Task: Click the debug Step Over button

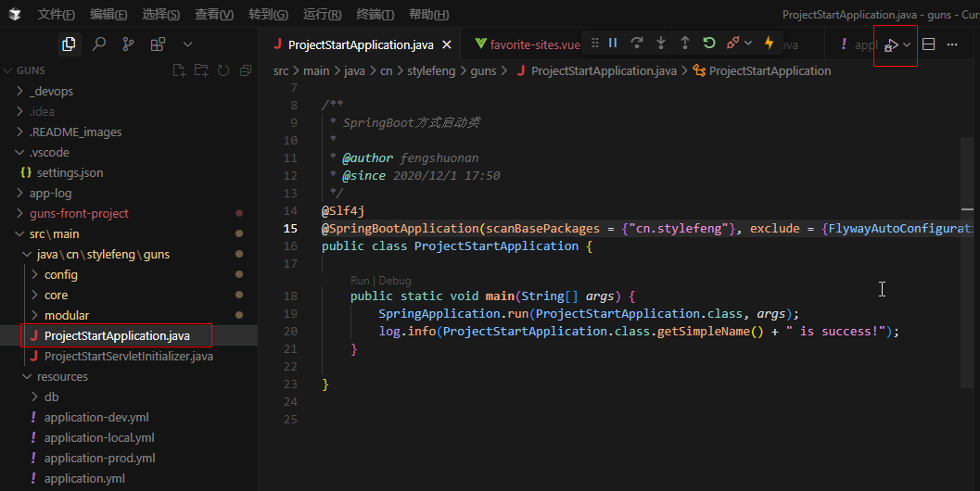Action: 637,43
